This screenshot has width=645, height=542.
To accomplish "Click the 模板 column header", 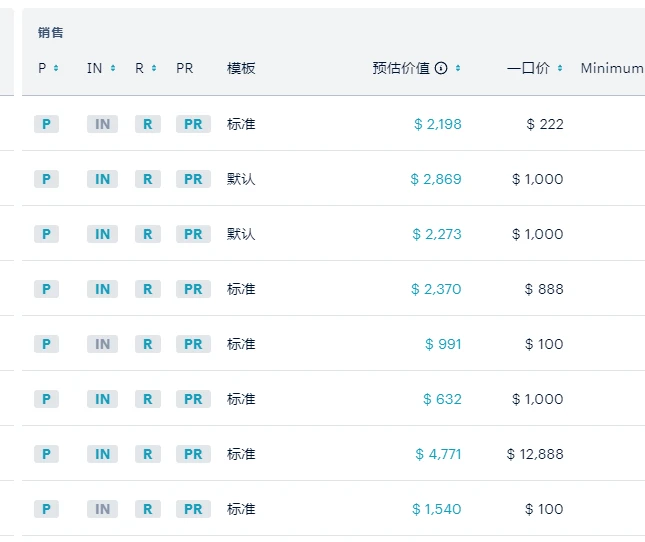I will [241, 68].
